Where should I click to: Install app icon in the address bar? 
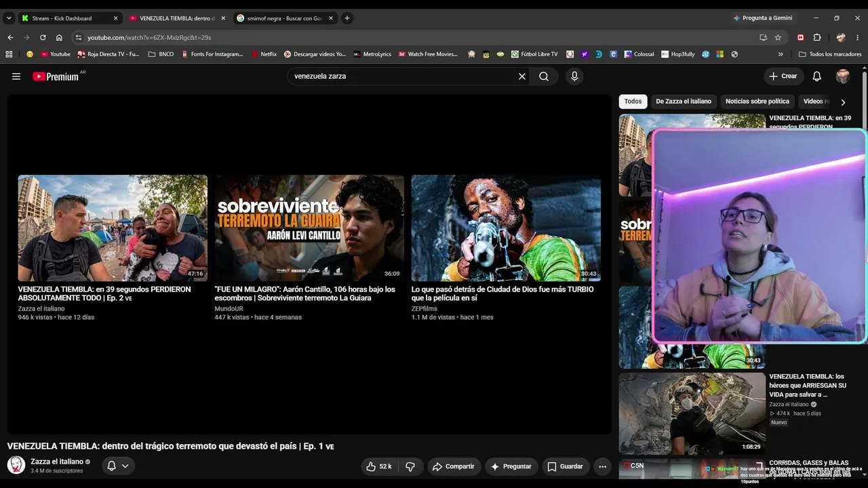[x=764, y=37]
